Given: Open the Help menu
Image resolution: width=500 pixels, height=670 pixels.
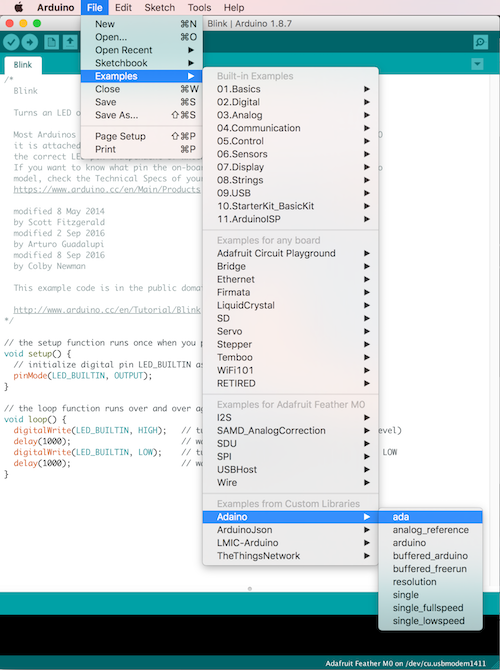Looking at the screenshot, I should point(234,7).
